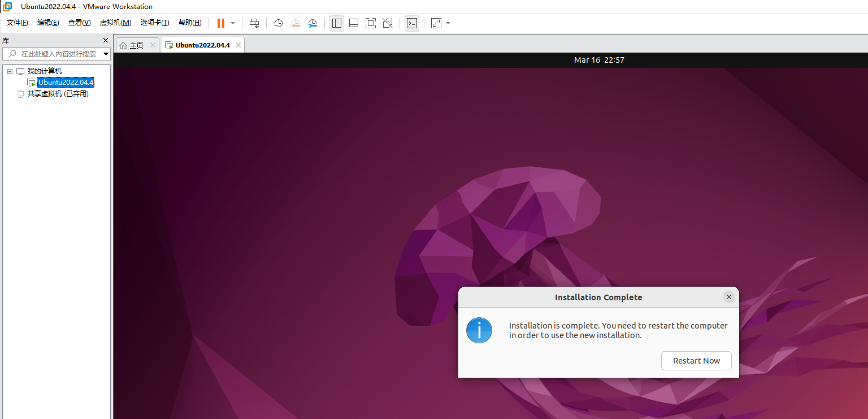Enter full screen mode icon
The image size is (868, 419).
tap(371, 23)
